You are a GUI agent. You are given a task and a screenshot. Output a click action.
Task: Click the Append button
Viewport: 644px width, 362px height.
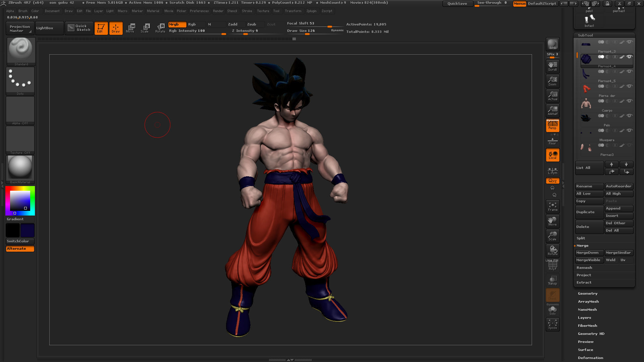point(619,208)
